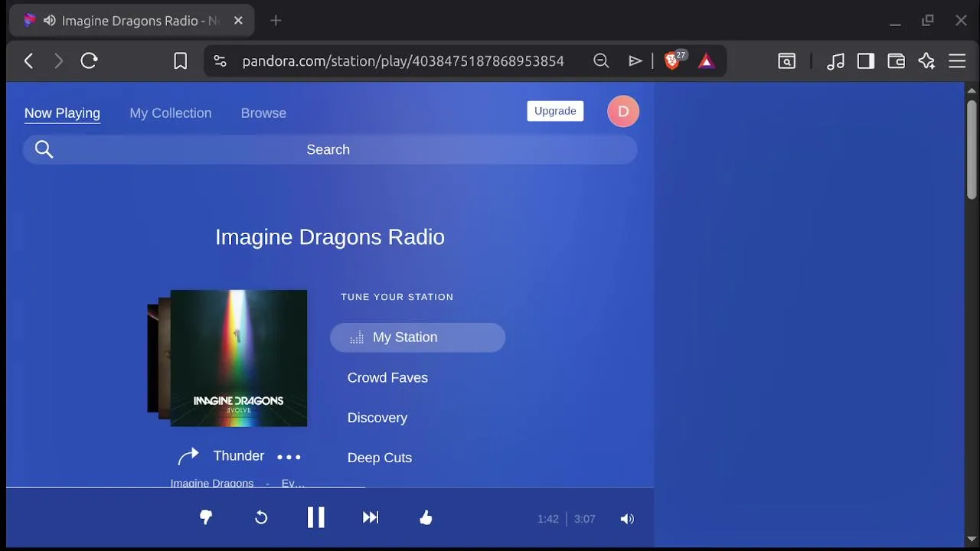Open the truncated Ev… album link
The height and width of the screenshot is (551, 980).
click(x=293, y=483)
